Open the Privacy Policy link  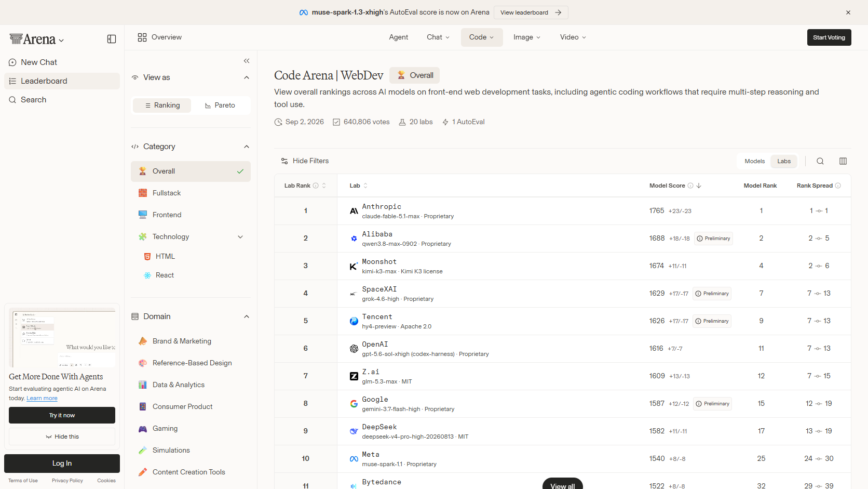(x=67, y=481)
